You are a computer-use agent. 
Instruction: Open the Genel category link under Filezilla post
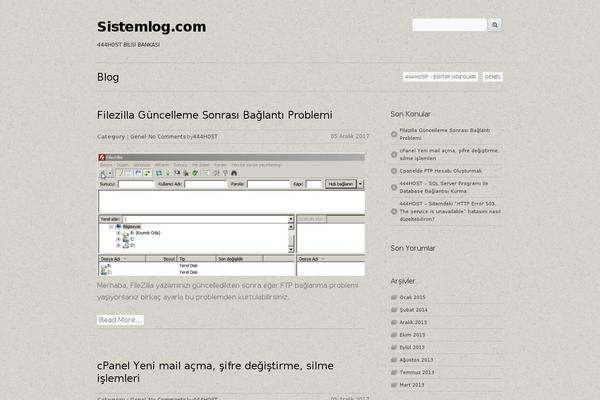click(x=138, y=137)
